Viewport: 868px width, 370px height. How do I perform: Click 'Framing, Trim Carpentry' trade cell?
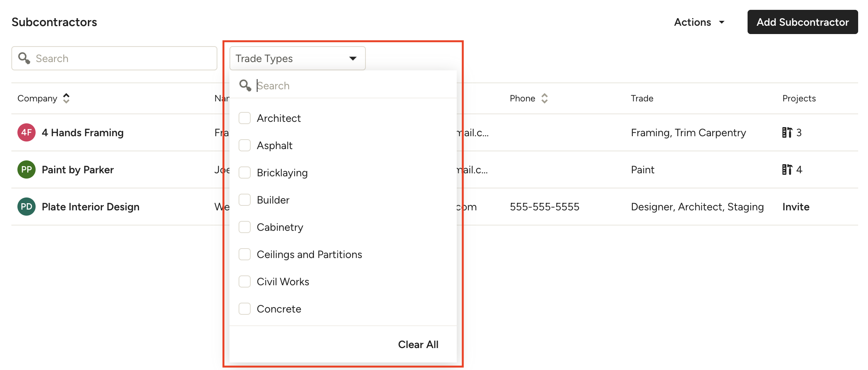pos(688,132)
